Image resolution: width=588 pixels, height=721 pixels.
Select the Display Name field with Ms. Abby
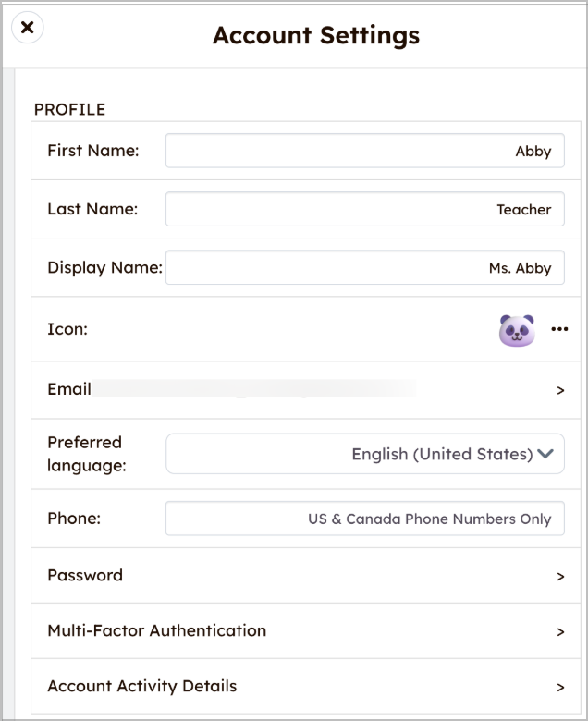point(364,267)
